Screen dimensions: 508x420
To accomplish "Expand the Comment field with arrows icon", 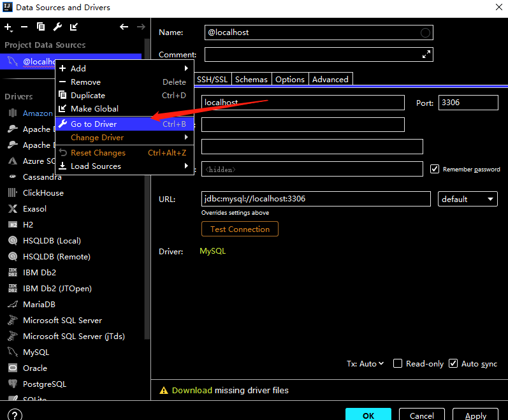I will pos(426,54).
